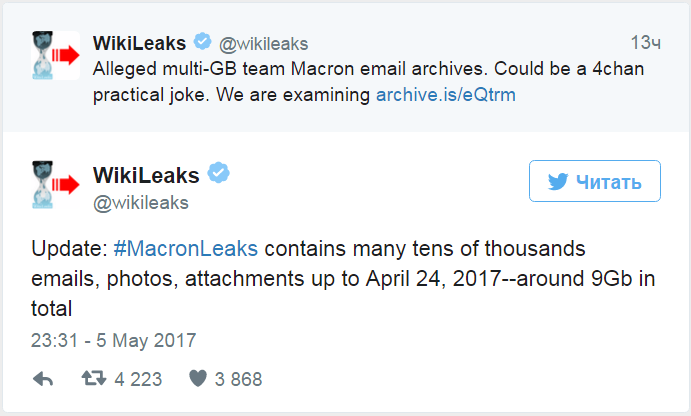Click the 3 868 likes count
Screen dimensions: 691x416
238,380
